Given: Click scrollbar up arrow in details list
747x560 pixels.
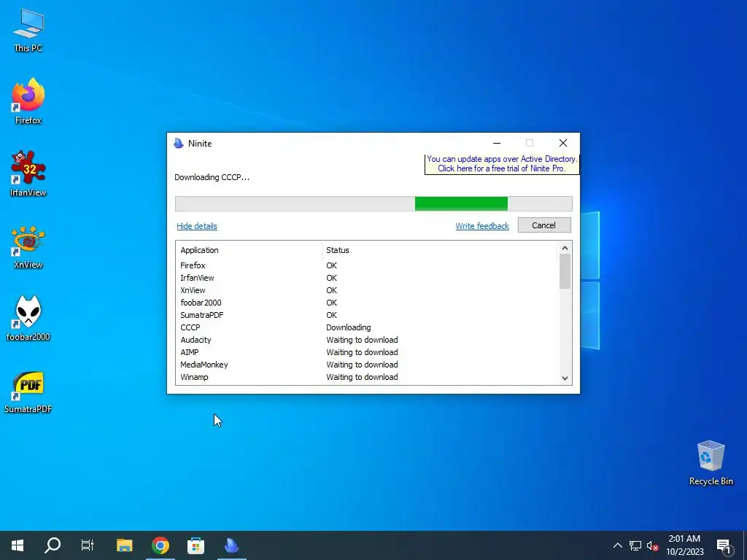Looking at the screenshot, I should point(565,248).
